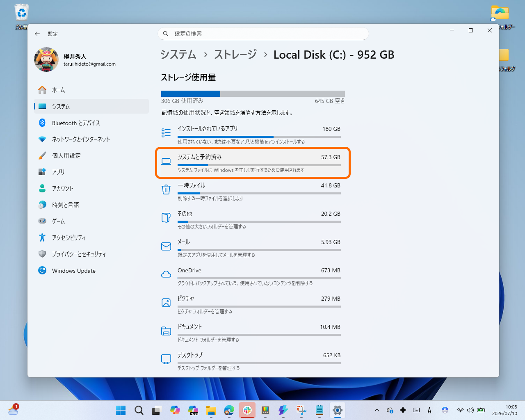This screenshot has height=420, width=525.
Task: Open プライバシーとセキュリティ settings page
Action: pyautogui.click(x=91, y=254)
